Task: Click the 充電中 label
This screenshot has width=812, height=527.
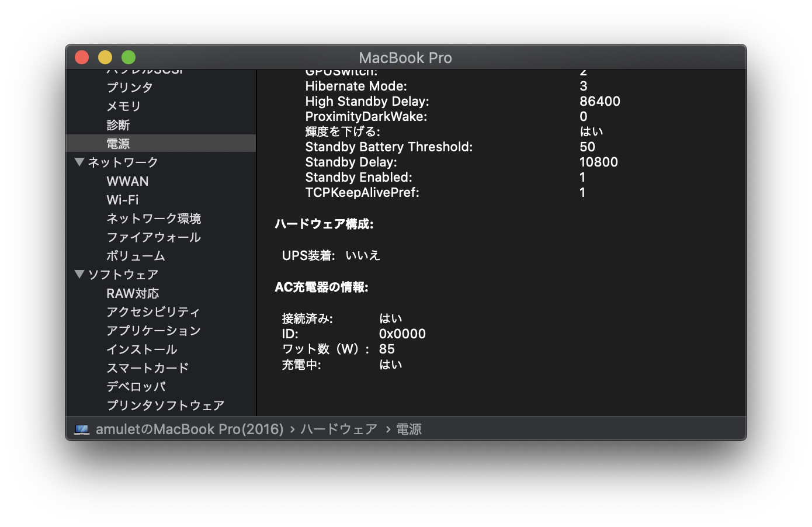Action: (301, 365)
